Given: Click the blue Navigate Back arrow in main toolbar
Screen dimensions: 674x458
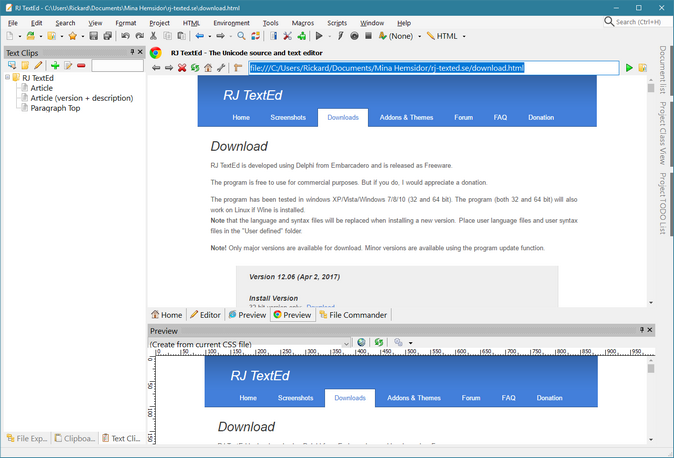Looking at the screenshot, I should click(x=199, y=36).
